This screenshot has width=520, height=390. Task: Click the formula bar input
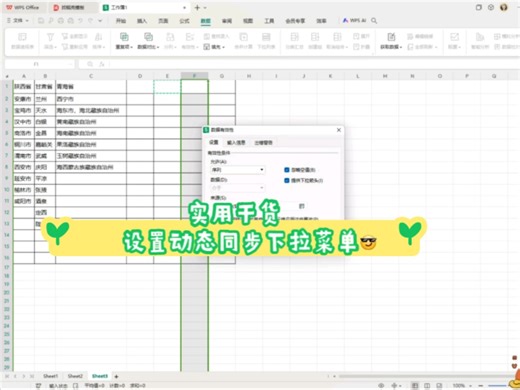click(x=313, y=64)
